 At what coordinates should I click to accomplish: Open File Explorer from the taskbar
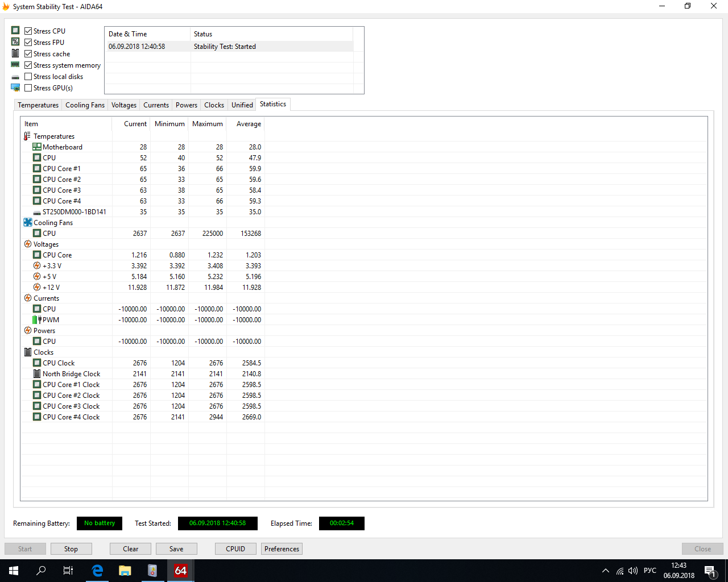coord(125,571)
